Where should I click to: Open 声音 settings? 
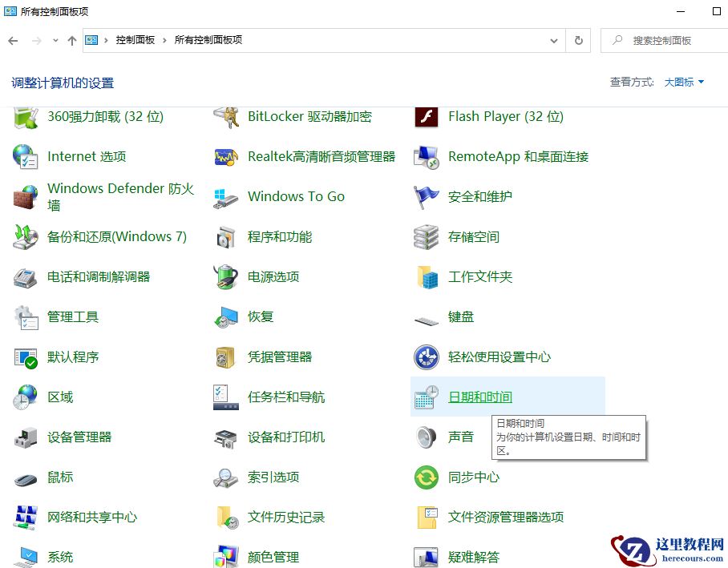(x=461, y=437)
